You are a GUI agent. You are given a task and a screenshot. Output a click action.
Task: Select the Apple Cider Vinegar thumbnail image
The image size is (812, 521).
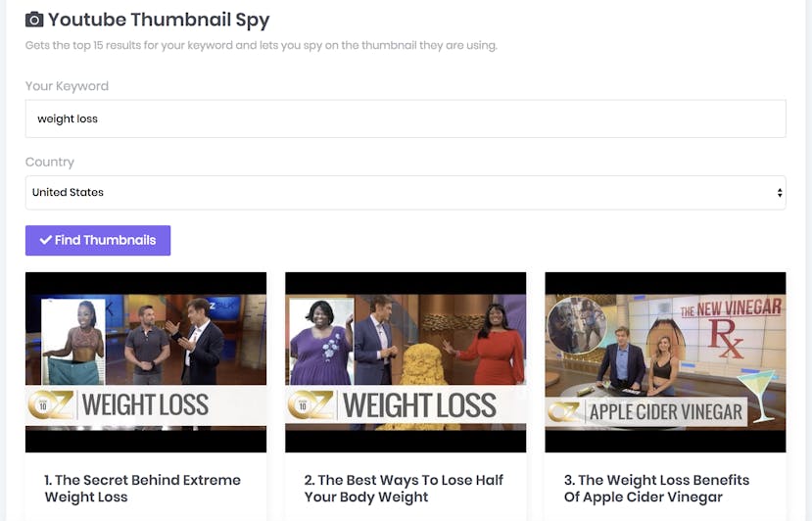(x=665, y=362)
